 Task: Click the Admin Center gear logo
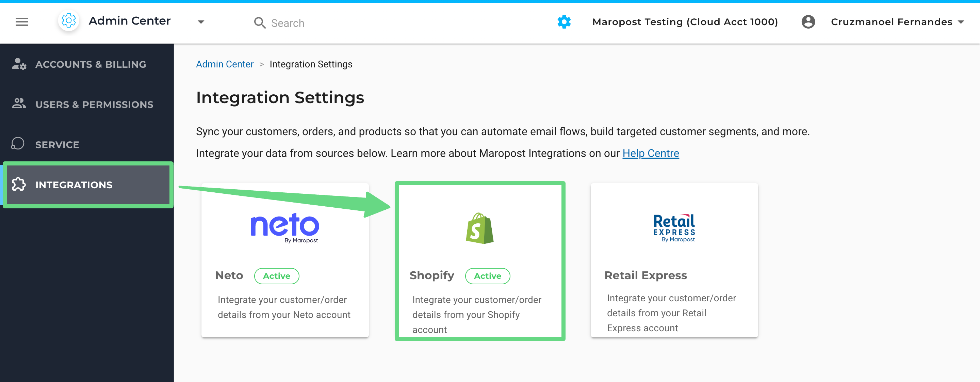[69, 21]
